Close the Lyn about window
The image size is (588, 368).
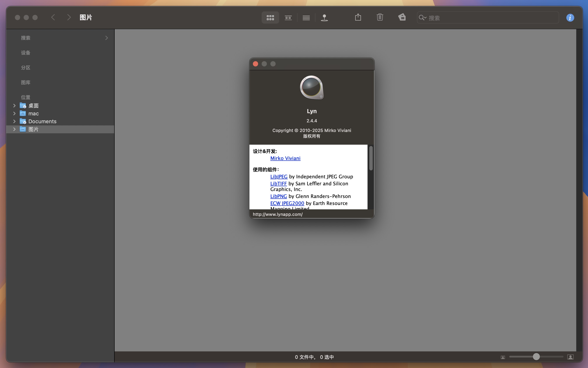[255, 64]
